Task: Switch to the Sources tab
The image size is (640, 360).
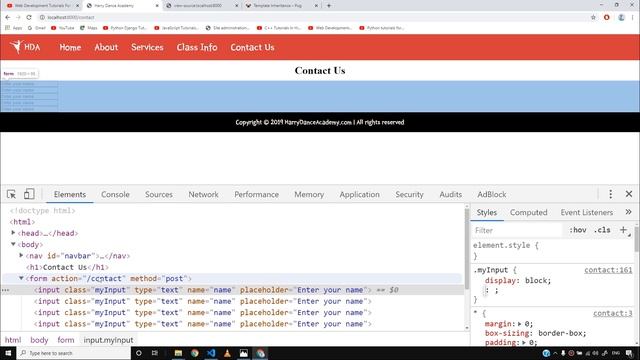Action: pyautogui.click(x=159, y=195)
